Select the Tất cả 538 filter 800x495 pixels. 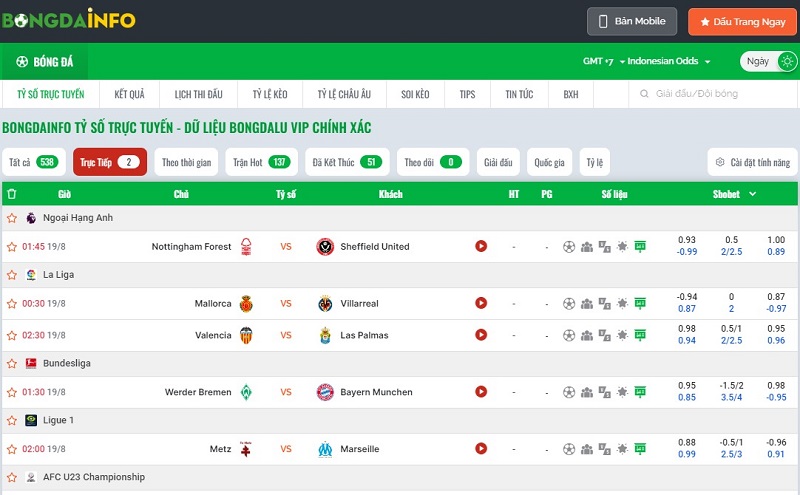tap(34, 162)
